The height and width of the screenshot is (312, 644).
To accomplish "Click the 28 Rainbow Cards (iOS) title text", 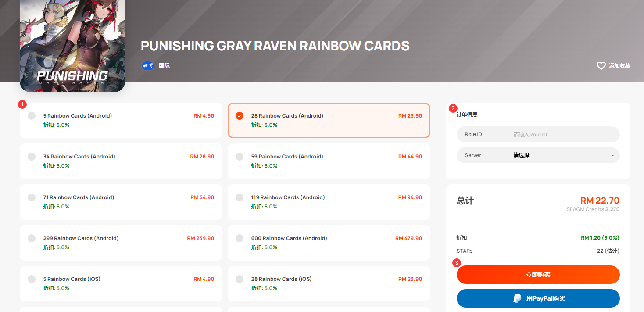I will tap(281, 279).
